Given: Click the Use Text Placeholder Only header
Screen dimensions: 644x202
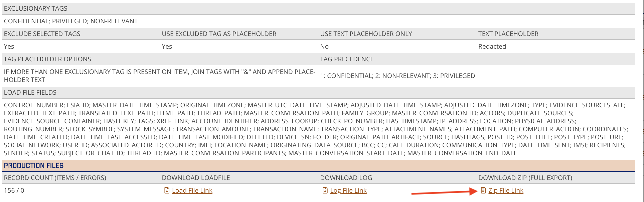Looking at the screenshot, I should 366,34.
